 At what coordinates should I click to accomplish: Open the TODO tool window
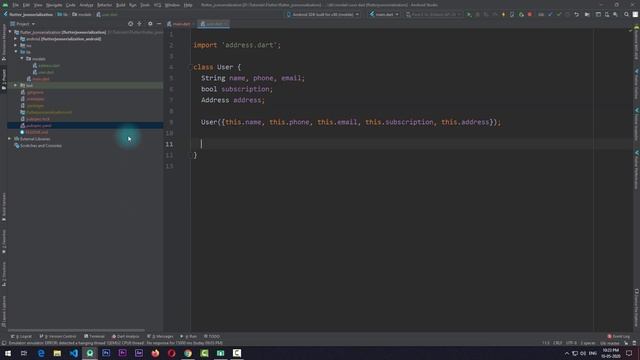pos(212,336)
